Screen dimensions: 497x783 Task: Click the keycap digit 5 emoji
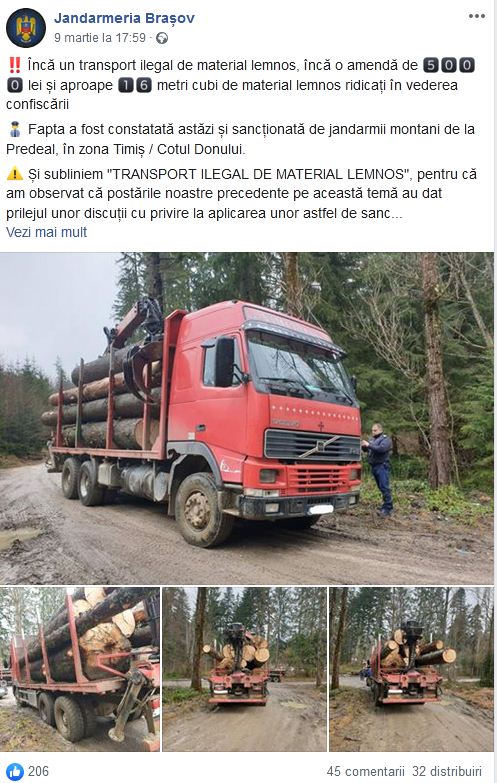(x=431, y=65)
